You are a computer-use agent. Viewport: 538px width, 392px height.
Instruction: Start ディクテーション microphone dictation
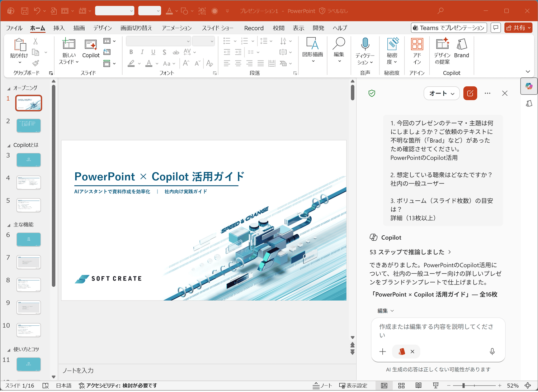pos(365,51)
